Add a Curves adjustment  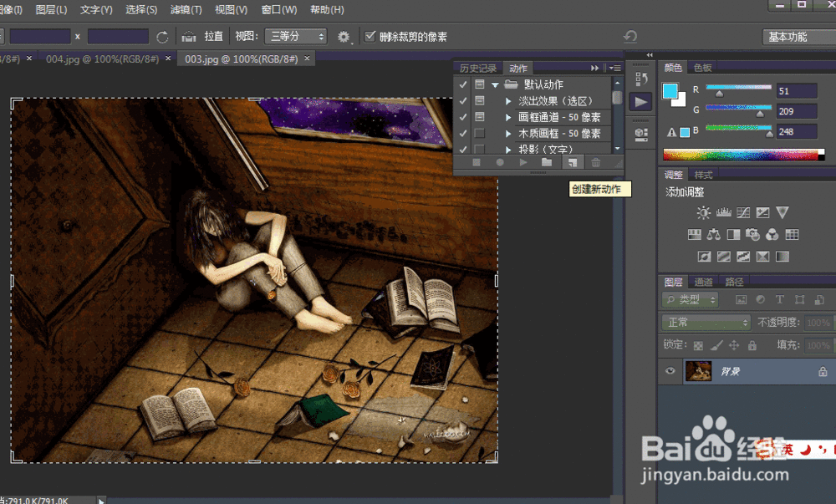tap(743, 212)
